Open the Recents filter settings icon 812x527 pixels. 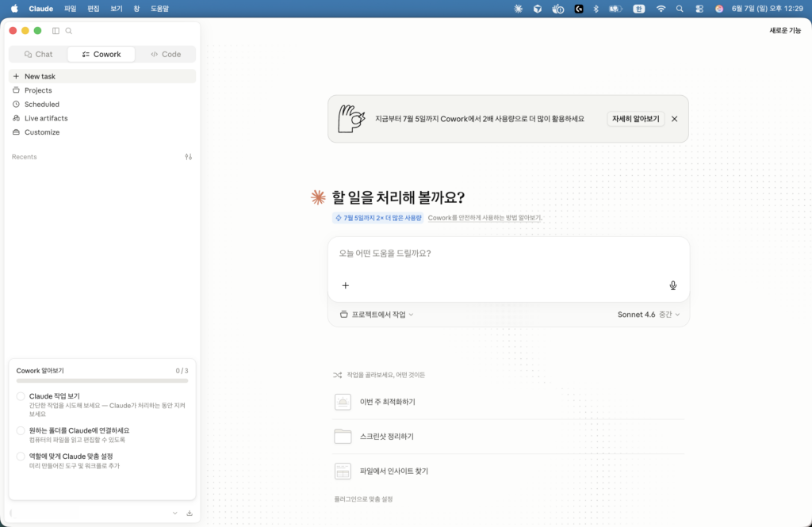189,157
